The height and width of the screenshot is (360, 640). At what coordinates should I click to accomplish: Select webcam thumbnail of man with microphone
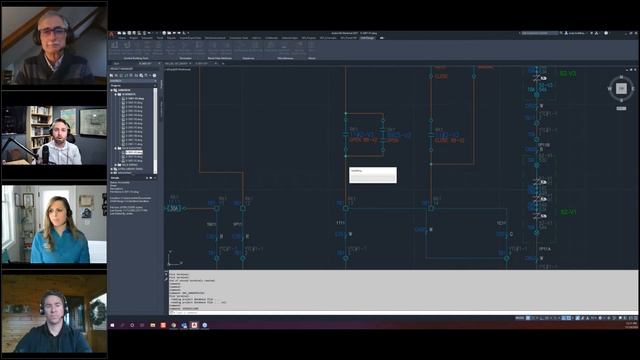(54, 135)
